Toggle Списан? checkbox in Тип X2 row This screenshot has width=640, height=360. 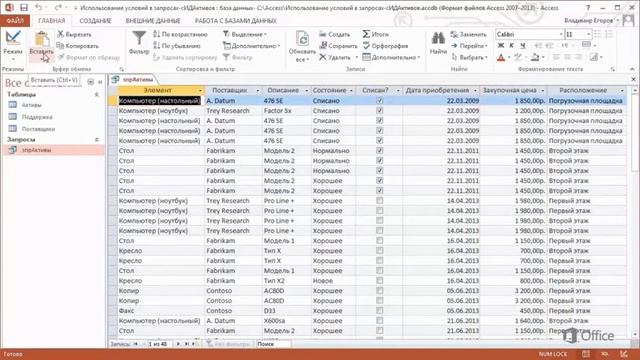(380, 281)
